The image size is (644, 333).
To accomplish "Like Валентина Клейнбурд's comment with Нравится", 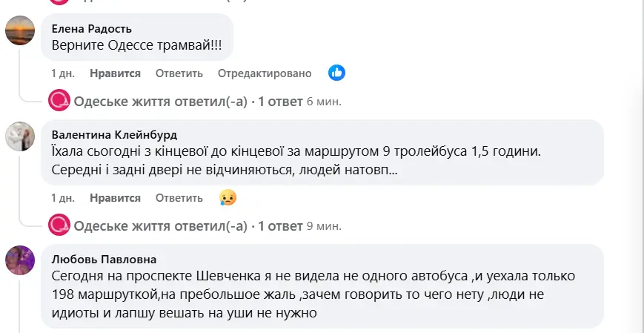I will coord(115,198).
